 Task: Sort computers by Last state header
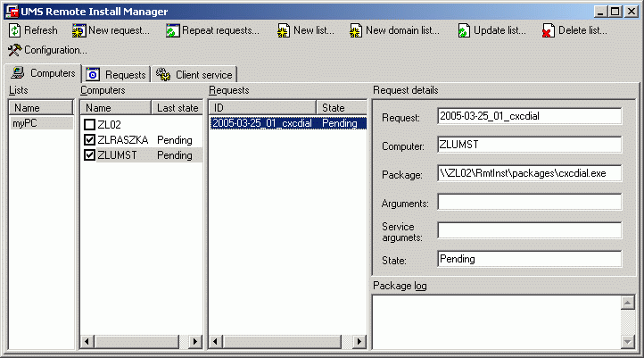[177, 108]
